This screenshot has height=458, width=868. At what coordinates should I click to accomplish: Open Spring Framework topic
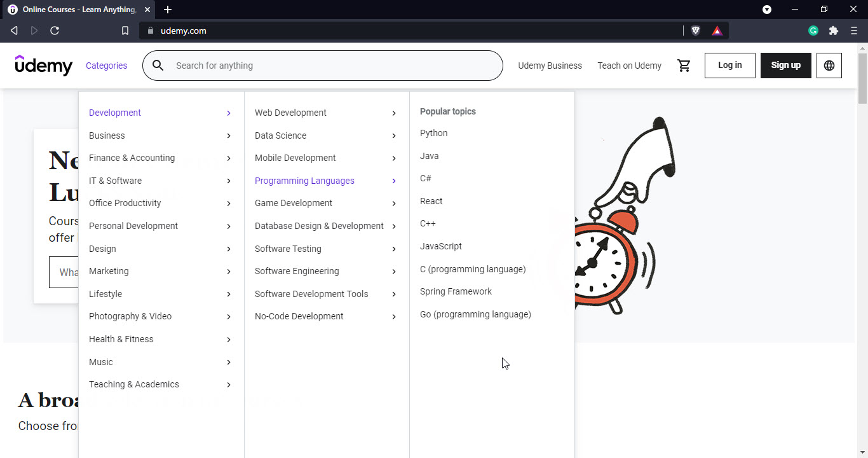click(x=456, y=291)
